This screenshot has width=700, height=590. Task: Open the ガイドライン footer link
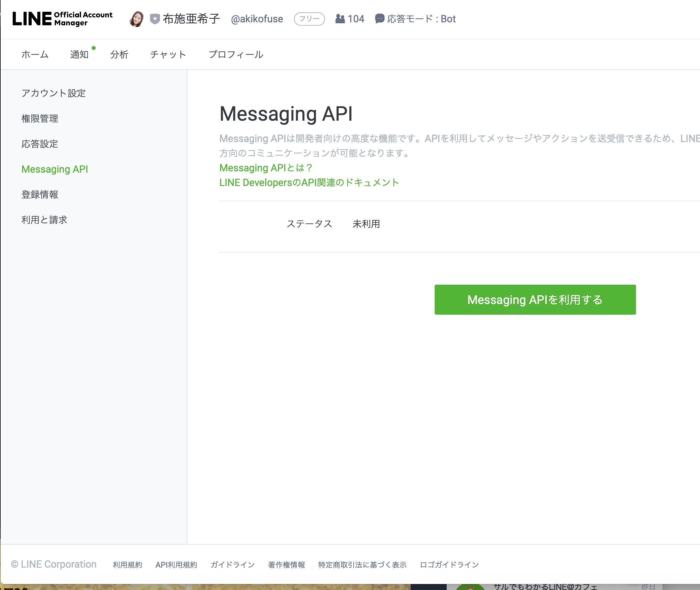pyautogui.click(x=232, y=565)
